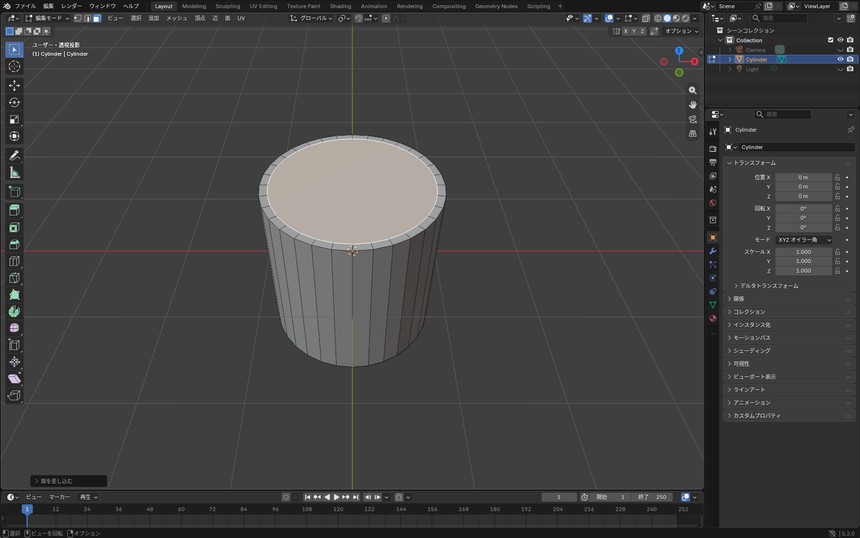This screenshot has height=538, width=860.
Task: Toggle lock for Location X
Action: click(838, 177)
